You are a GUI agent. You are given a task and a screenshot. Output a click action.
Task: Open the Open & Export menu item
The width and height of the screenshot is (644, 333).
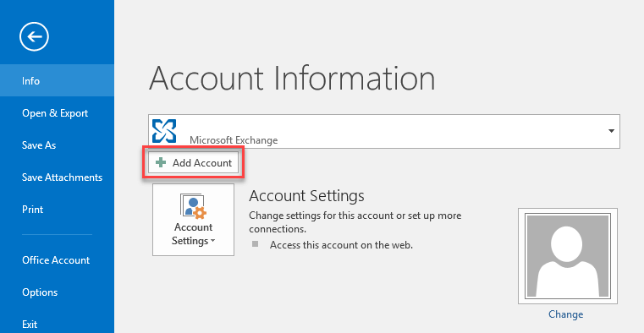(x=57, y=112)
